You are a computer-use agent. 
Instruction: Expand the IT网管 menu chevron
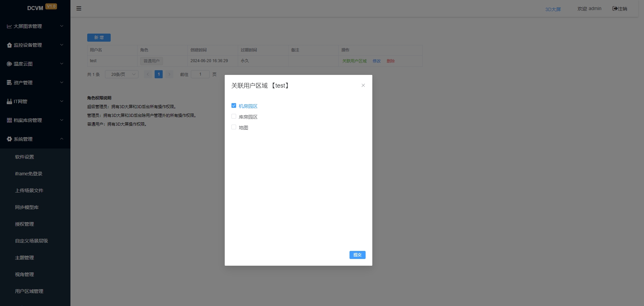(62, 101)
